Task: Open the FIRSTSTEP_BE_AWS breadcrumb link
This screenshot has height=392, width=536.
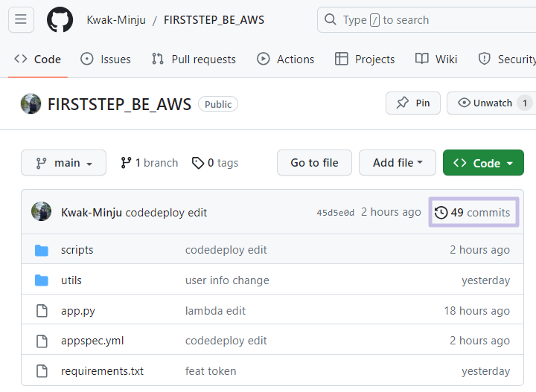Action: (214, 20)
